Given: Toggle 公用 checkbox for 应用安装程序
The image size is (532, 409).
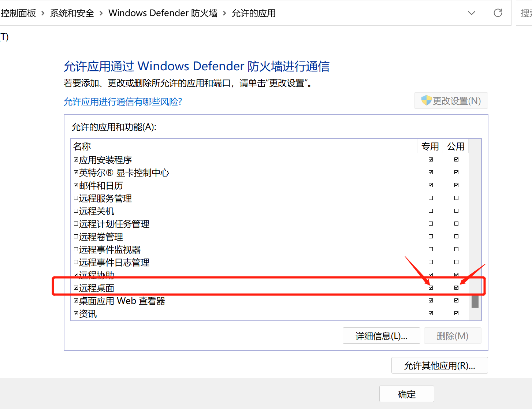Looking at the screenshot, I should (456, 160).
